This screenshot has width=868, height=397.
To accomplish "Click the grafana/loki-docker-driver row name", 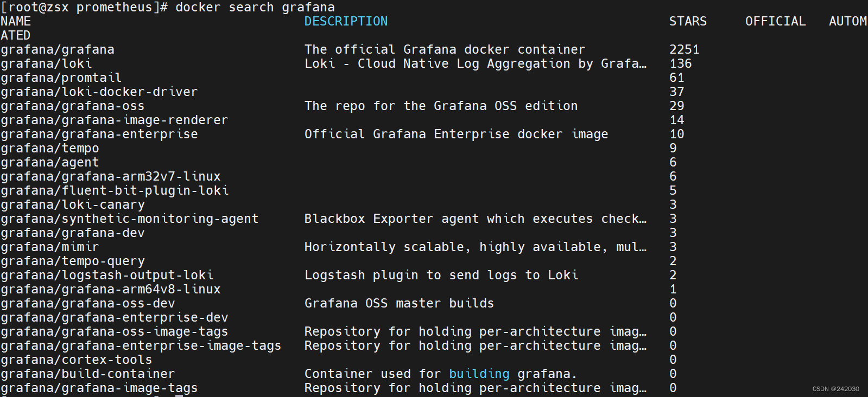I will tap(99, 92).
